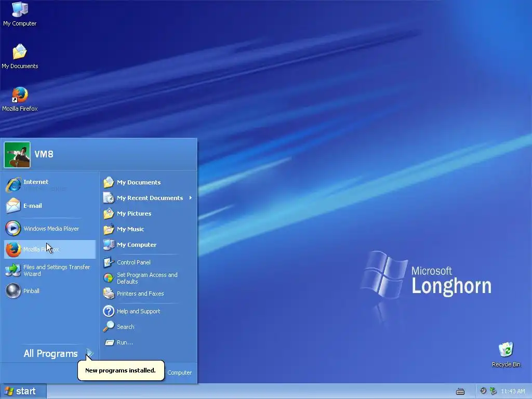532x399 pixels.
Task: Open Files and Settings Transfer Wizard
Action: tap(50, 270)
